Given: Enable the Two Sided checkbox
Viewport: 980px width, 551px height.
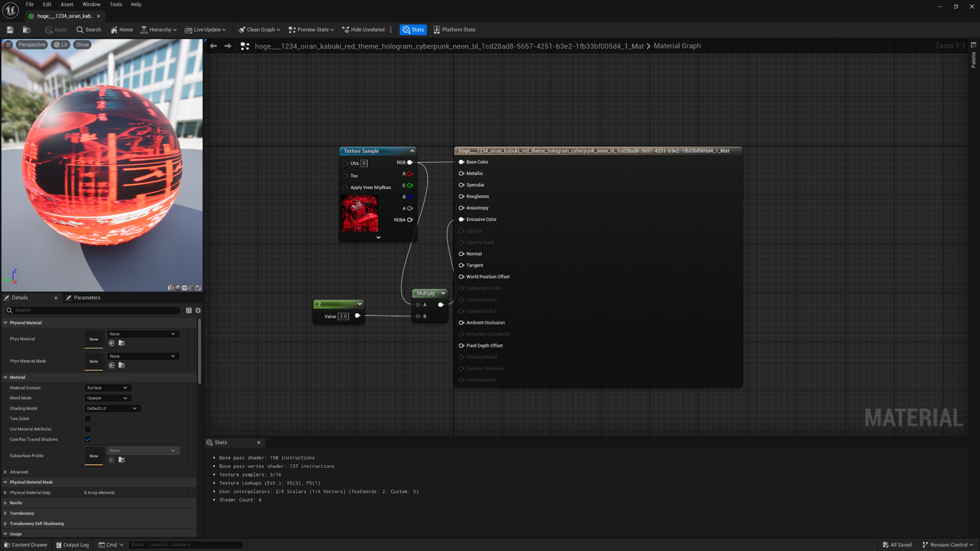Looking at the screenshot, I should (x=87, y=419).
